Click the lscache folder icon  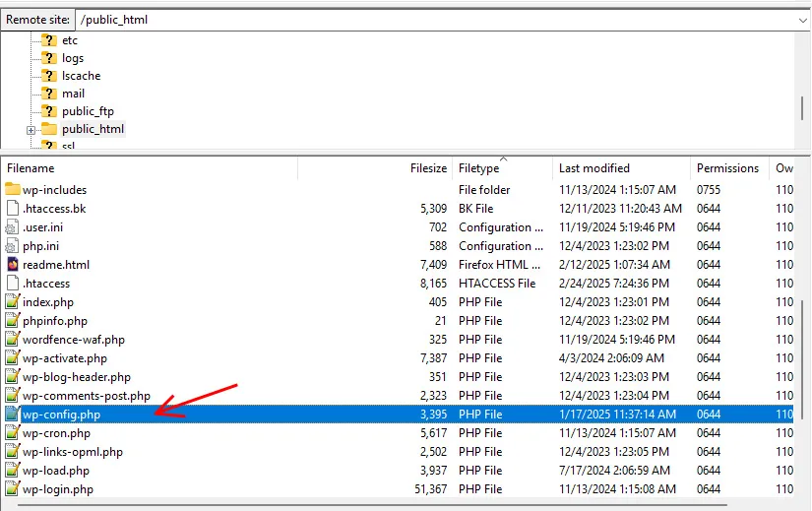[49, 76]
